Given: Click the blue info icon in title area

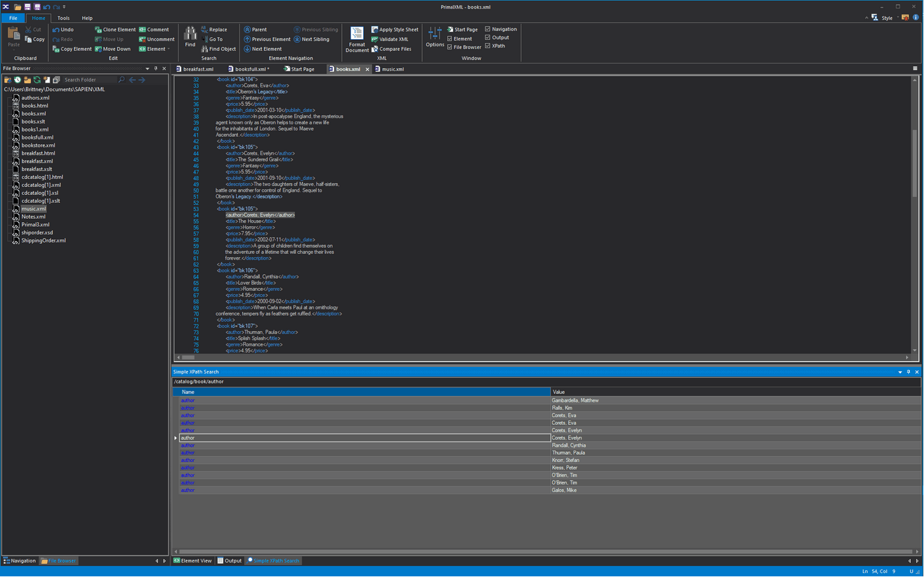Looking at the screenshot, I should [x=916, y=18].
